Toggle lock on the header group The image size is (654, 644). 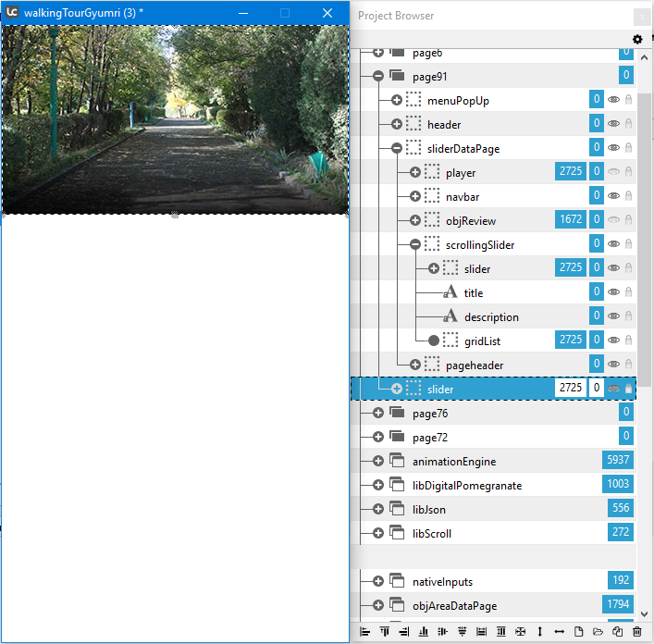[628, 124]
